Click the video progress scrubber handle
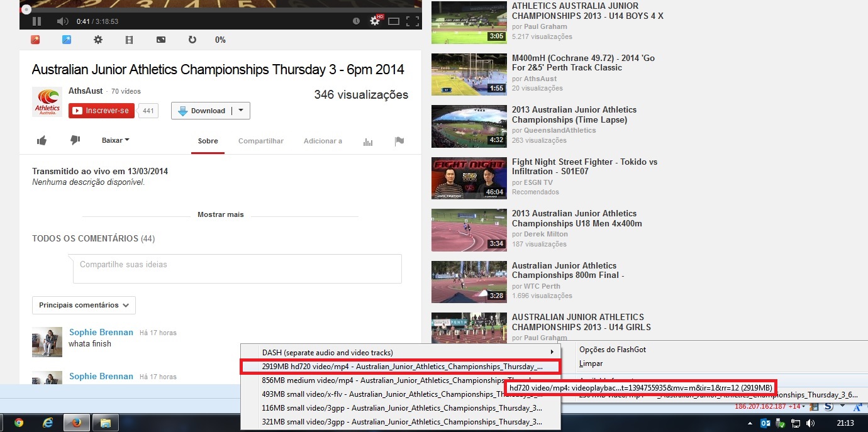The width and height of the screenshot is (868, 432). coord(26,9)
